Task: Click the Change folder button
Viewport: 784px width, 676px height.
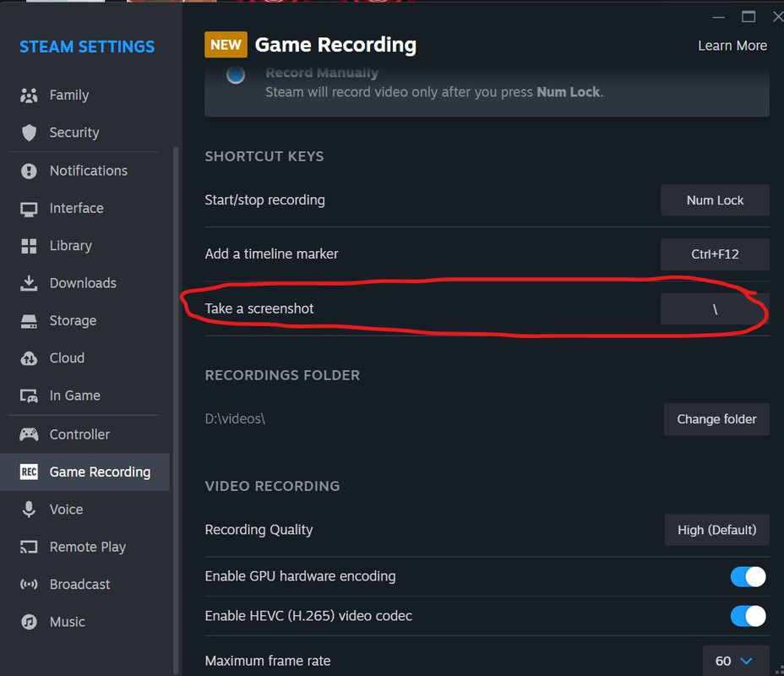Action: 716,419
